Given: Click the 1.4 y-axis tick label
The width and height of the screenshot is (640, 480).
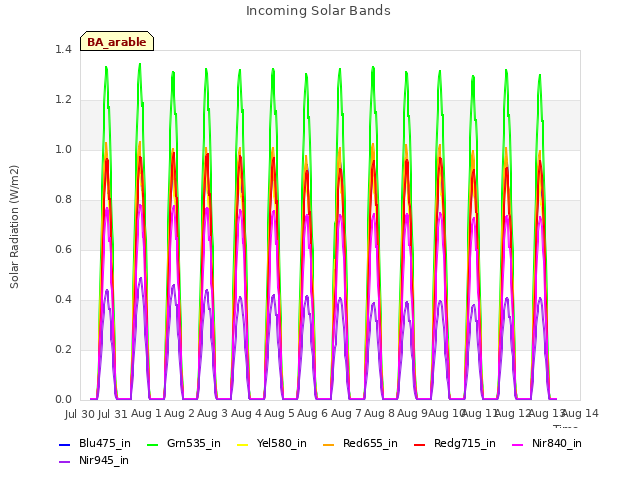Looking at the screenshot, I should coord(63,49).
